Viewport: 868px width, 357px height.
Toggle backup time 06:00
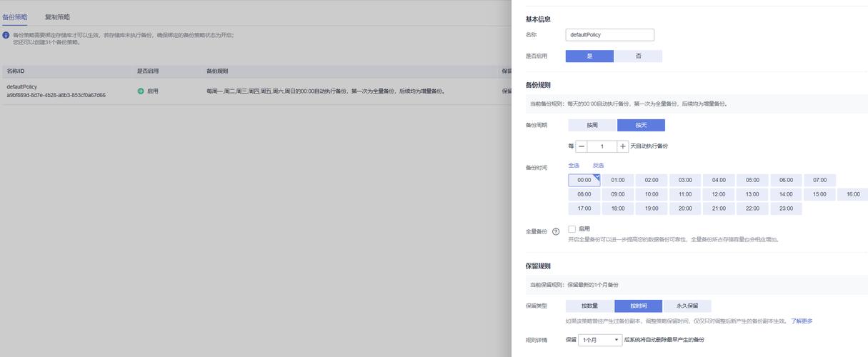(x=786, y=180)
